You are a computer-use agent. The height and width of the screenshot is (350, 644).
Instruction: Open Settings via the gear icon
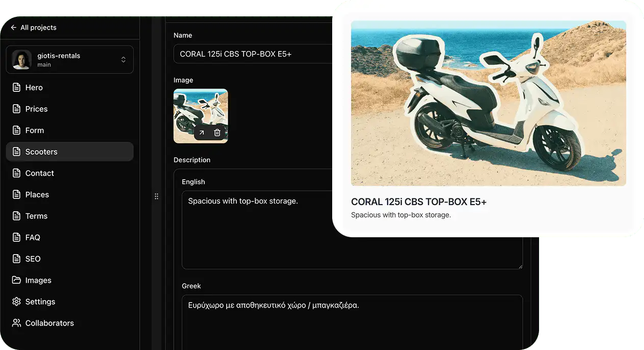pyautogui.click(x=17, y=302)
